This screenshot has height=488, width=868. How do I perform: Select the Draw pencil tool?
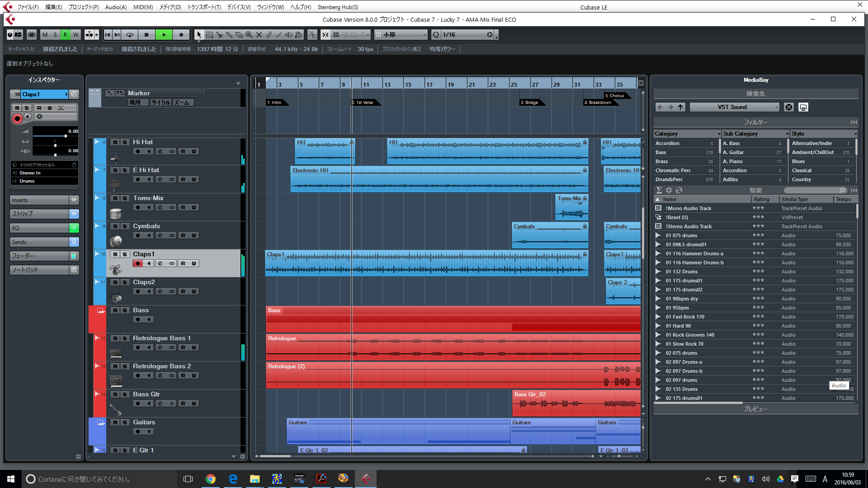click(x=269, y=35)
